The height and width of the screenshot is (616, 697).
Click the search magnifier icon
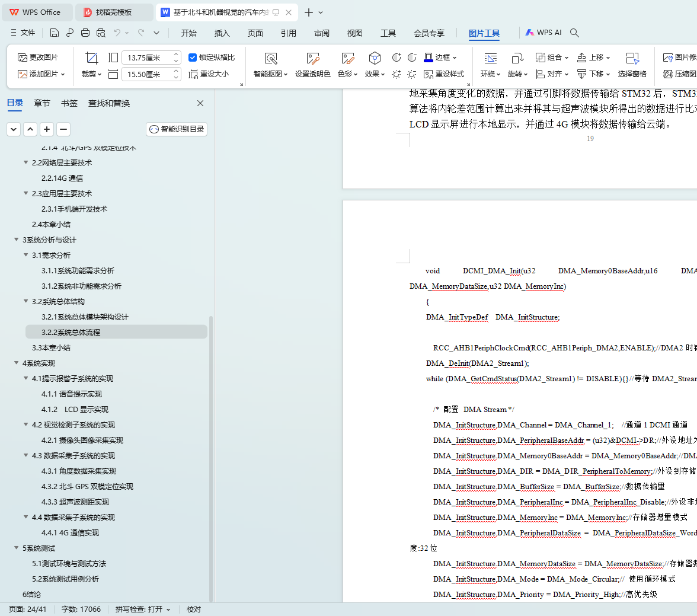(574, 33)
